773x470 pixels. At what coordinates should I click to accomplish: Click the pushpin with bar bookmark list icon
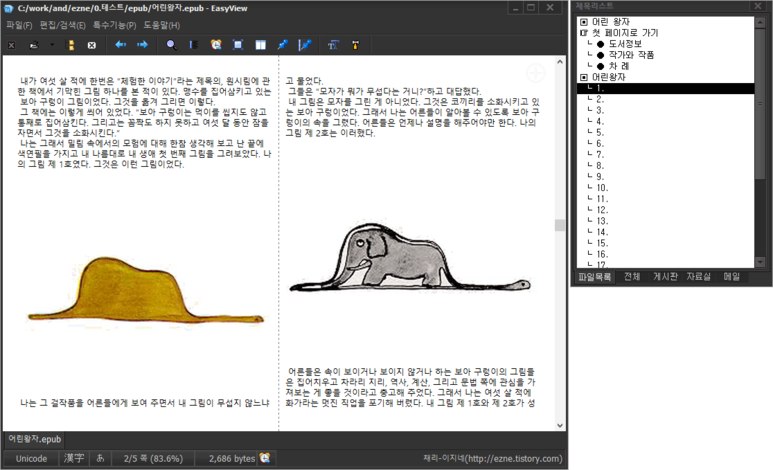coord(305,45)
